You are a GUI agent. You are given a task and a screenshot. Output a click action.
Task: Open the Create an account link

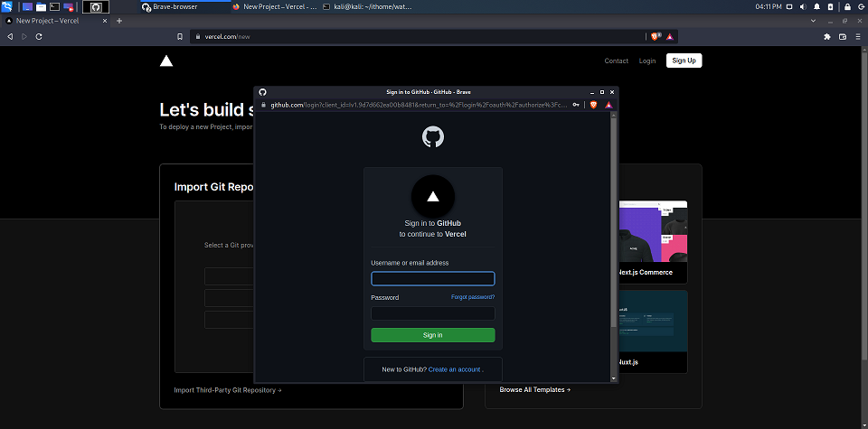pyautogui.click(x=454, y=369)
